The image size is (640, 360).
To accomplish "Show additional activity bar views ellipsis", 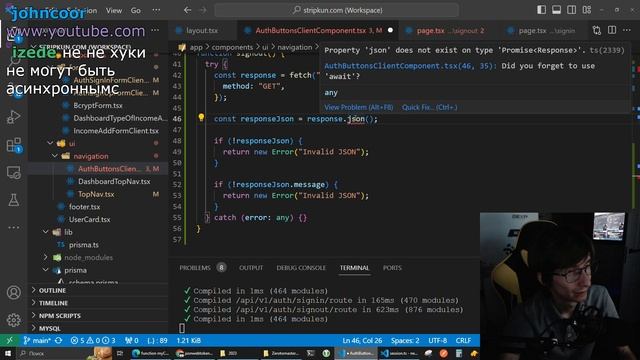I will pos(13,227).
